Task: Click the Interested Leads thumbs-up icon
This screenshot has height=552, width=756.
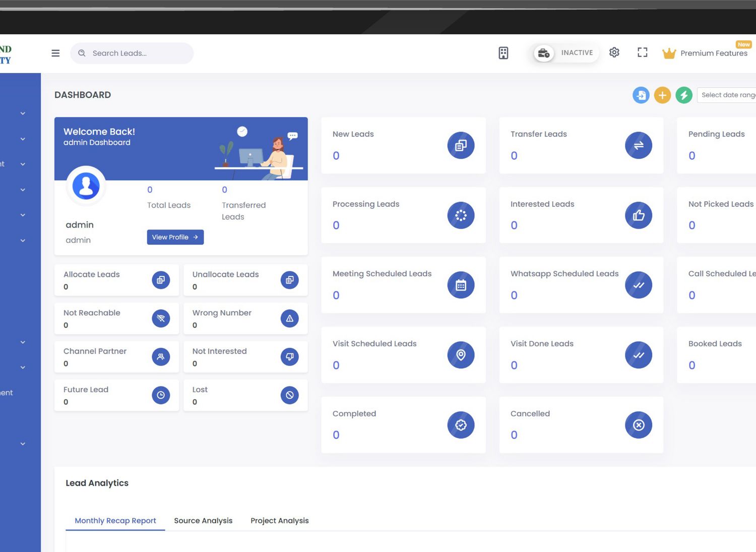Action: pyautogui.click(x=638, y=215)
